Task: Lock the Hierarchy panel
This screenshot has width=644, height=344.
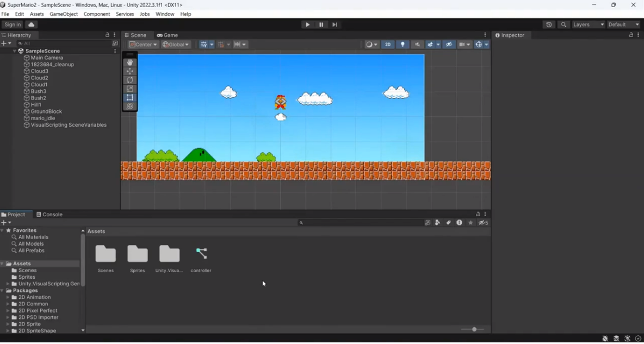Action: coord(108,35)
